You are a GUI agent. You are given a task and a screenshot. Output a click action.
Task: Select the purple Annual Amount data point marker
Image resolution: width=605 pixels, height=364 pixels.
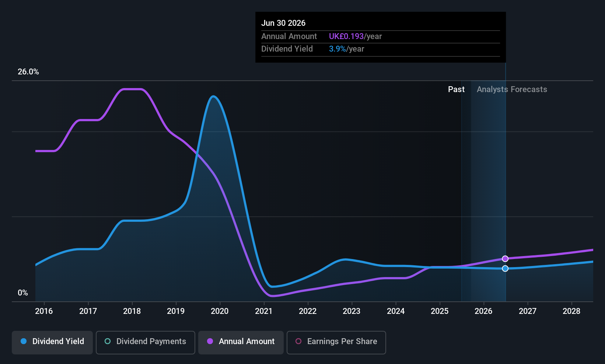[505, 259]
